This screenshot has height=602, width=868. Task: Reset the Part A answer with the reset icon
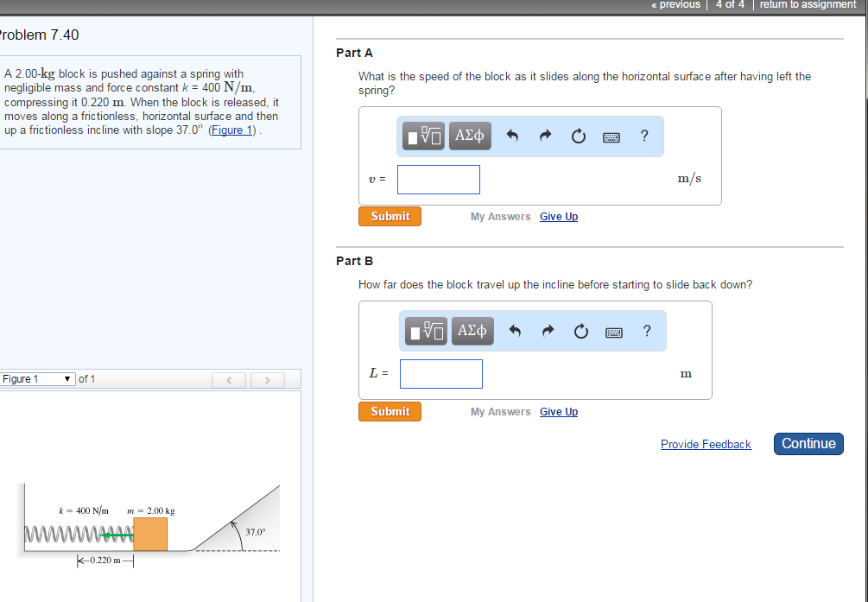tap(578, 136)
